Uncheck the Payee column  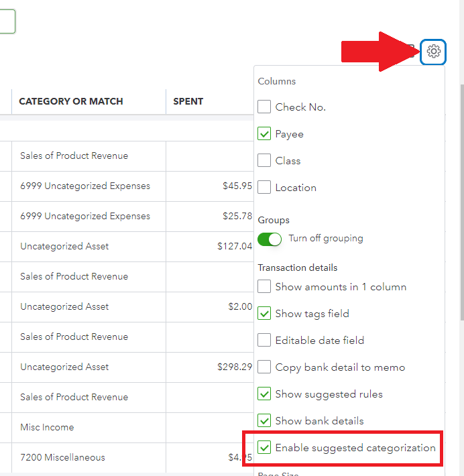pyautogui.click(x=264, y=134)
